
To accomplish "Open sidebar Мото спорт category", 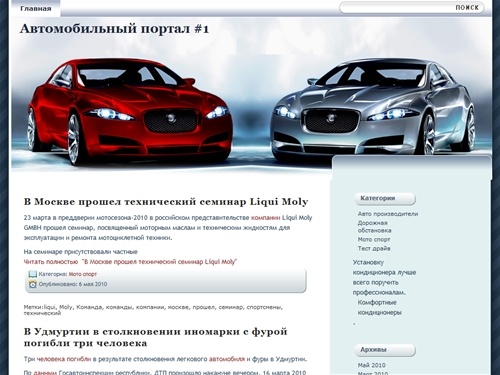I will click(x=374, y=239).
